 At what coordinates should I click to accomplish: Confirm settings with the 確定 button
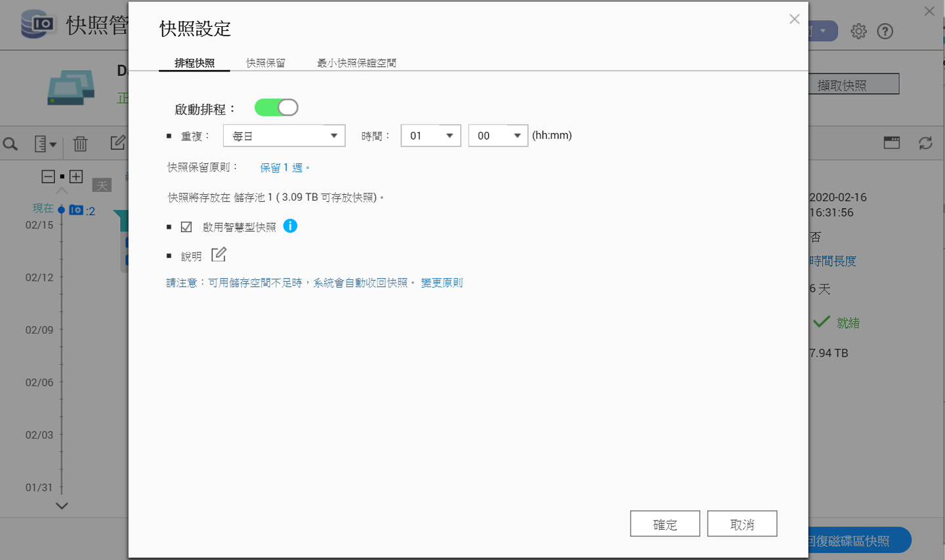tap(665, 523)
